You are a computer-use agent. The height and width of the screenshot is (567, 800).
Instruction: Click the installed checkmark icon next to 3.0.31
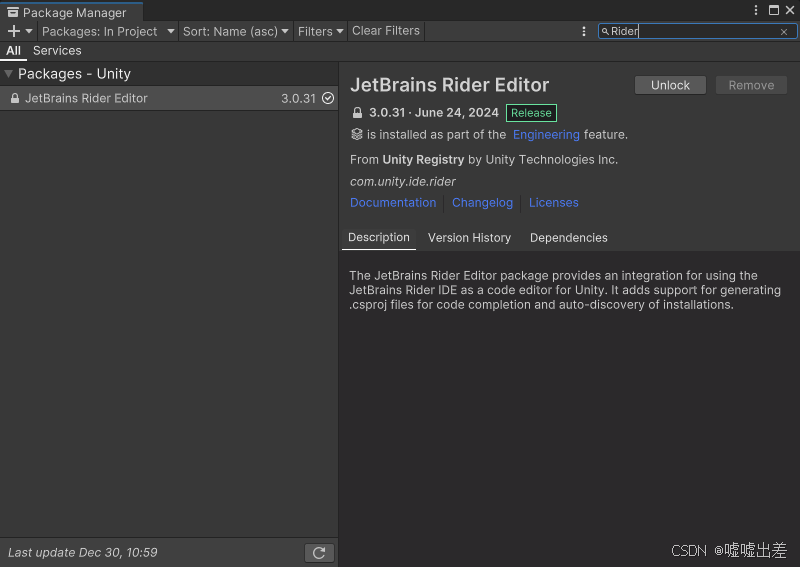coord(328,98)
